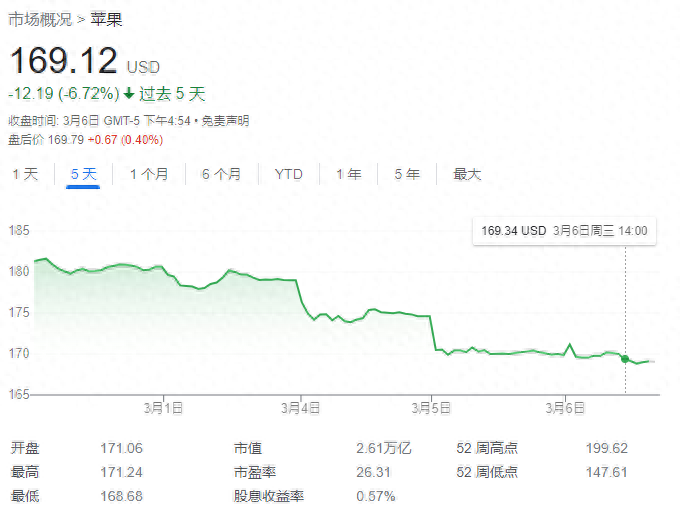Screen dimensions: 681x511
Task: Click the 168.68 low value
Action: click(121, 496)
